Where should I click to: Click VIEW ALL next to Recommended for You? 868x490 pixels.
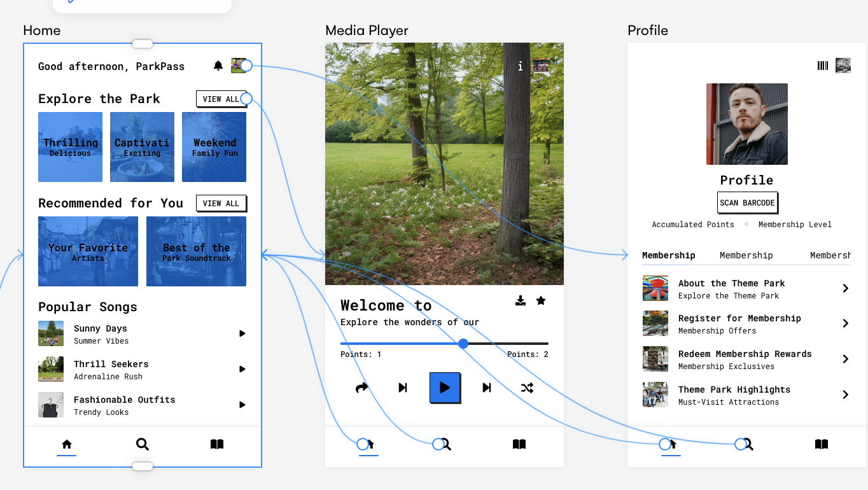[221, 203]
